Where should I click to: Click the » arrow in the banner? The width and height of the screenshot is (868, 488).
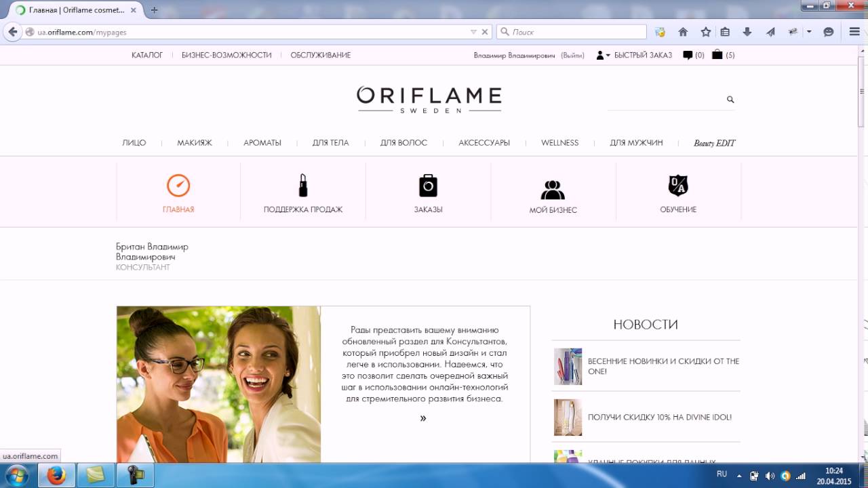coord(423,418)
